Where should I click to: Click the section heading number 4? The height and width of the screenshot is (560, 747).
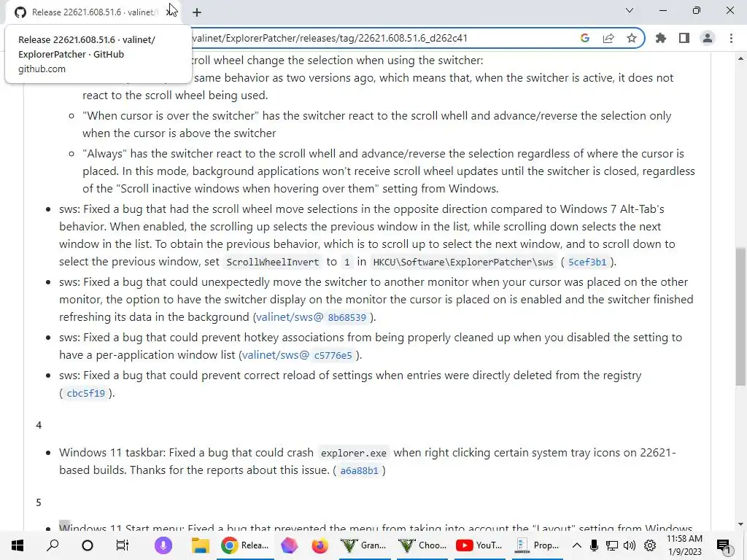coord(39,425)
